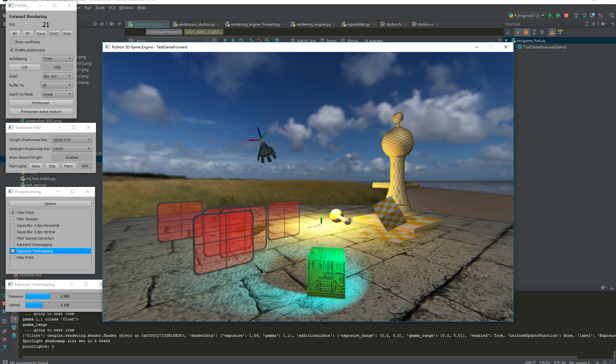
Task: Click the Printscreen active texture button
Action: (x=41, y=111)
